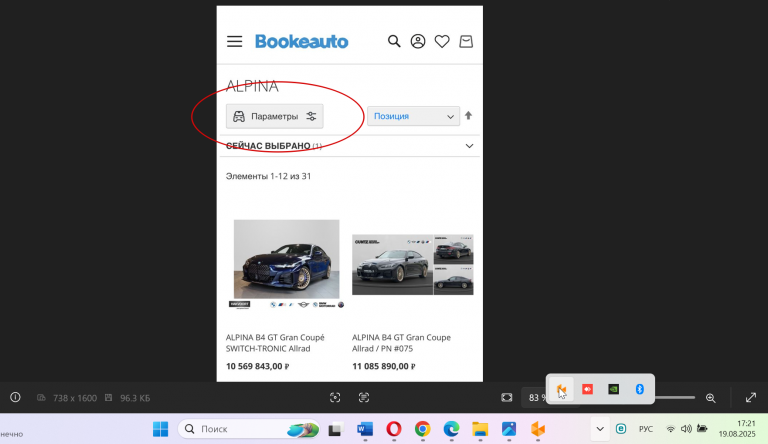This screenshot has width=768, height=444.
Task: Open the image info icon in the viewer
Action: [x=15, y=397]
